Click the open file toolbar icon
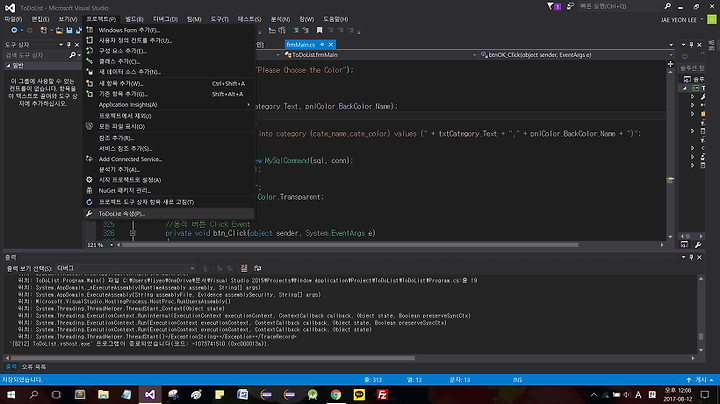The height and width of the screenshot is (404, 720). click(59, 30)
